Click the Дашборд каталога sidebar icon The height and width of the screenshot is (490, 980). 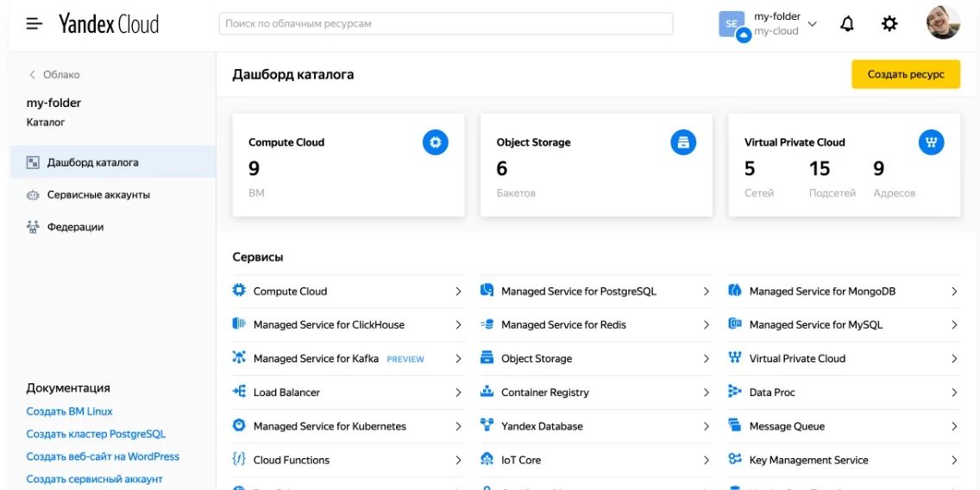click(x=33, y=162)
